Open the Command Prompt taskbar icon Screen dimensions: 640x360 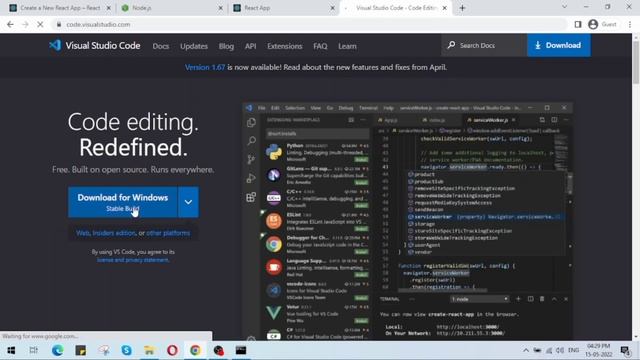click(x=241, y=350)
